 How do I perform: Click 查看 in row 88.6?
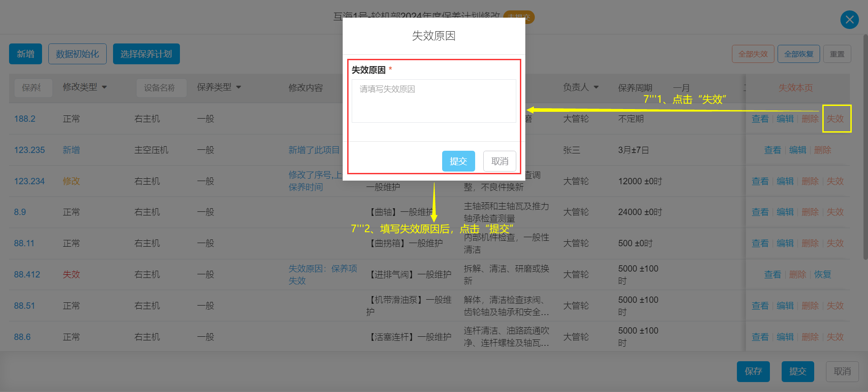click(760, 337)
